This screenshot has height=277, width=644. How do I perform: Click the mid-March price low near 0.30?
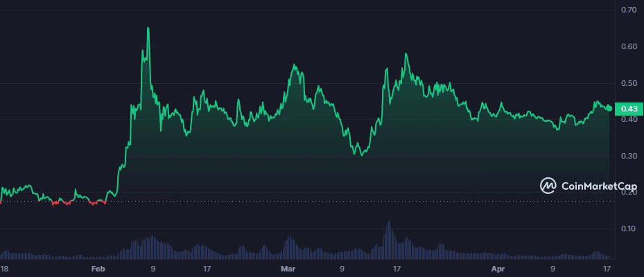point(359,154)
